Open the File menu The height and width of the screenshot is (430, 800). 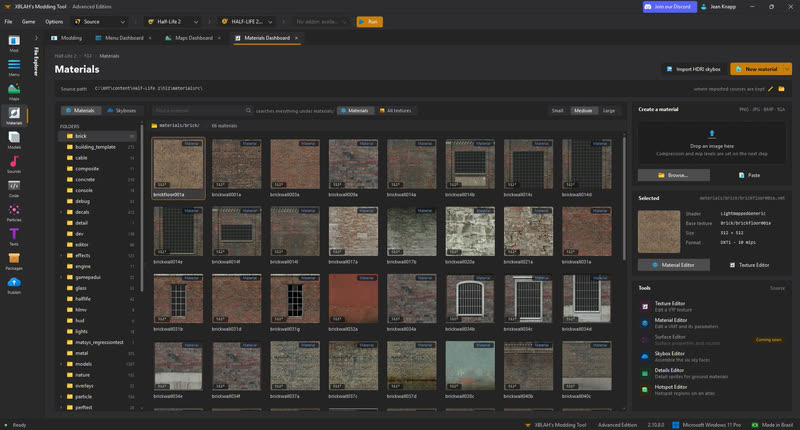(9, 21)
